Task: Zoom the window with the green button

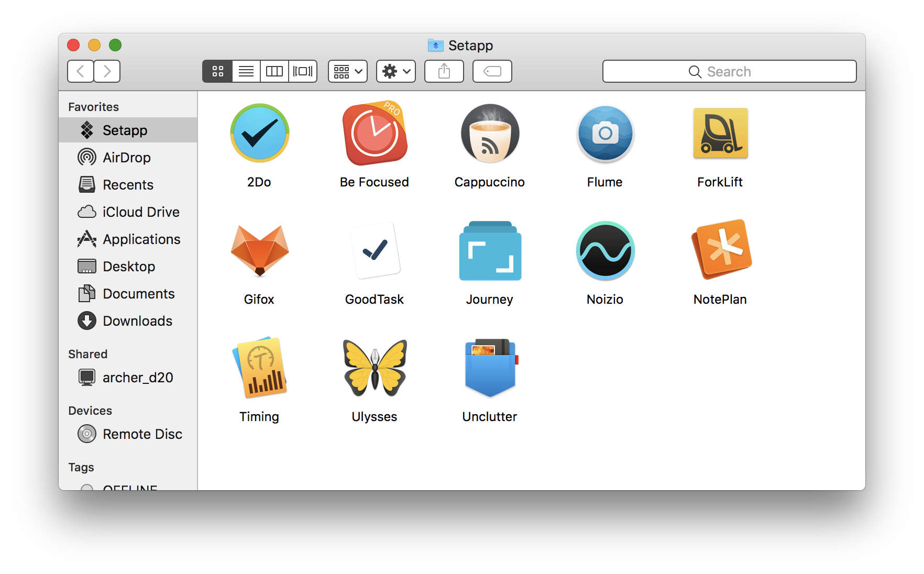Action: coord(115,45)
